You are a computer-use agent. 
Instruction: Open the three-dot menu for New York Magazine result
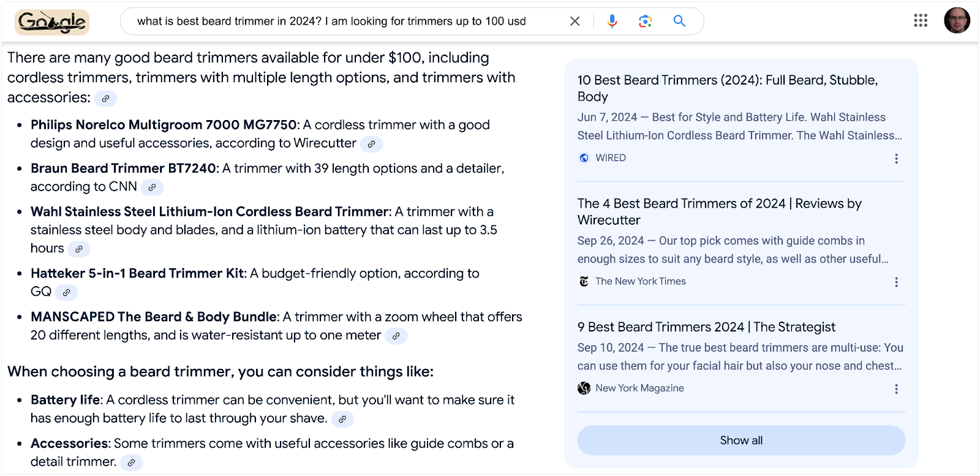(x=896, y=389)
